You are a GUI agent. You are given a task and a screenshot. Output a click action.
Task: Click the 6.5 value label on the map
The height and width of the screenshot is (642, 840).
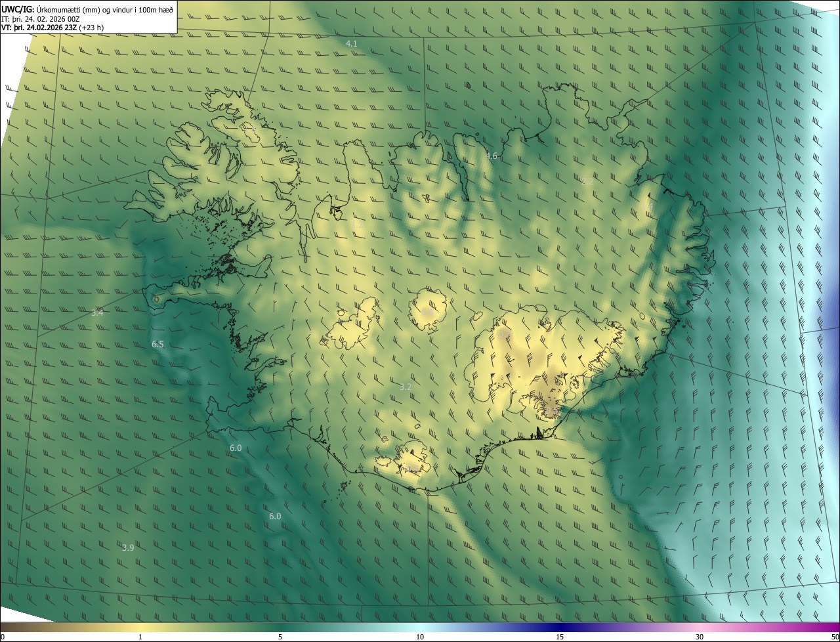157,344
